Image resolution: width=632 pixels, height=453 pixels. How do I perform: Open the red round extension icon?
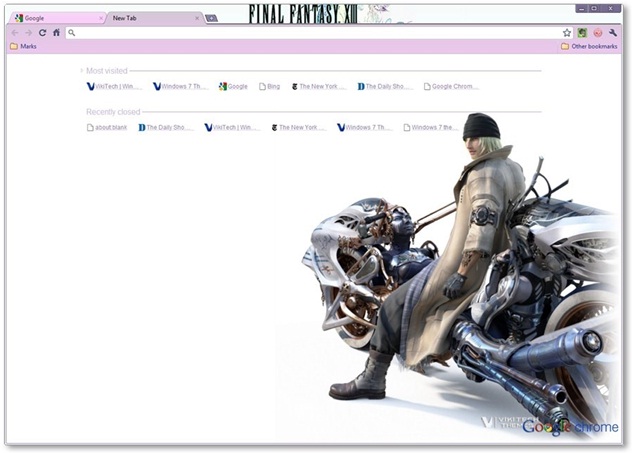click(598, 33)
